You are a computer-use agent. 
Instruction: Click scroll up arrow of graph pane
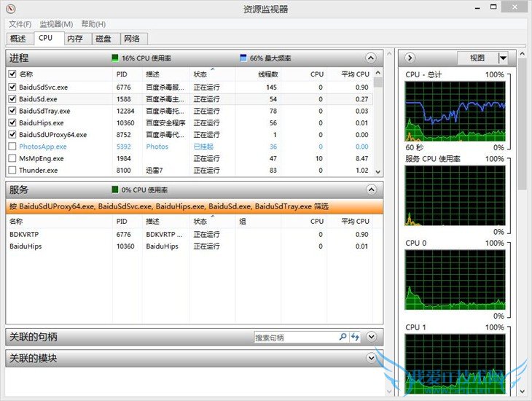click(x=522, y=54)
